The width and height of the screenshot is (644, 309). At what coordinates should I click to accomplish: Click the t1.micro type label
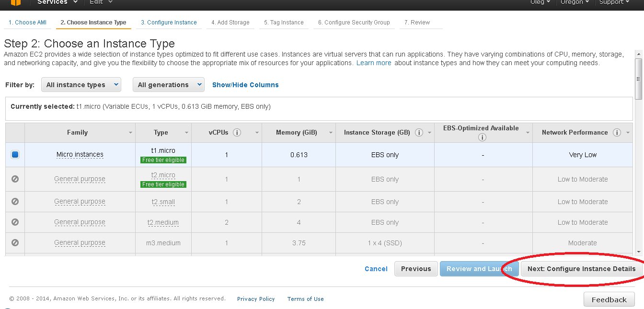tap(163, 150)
